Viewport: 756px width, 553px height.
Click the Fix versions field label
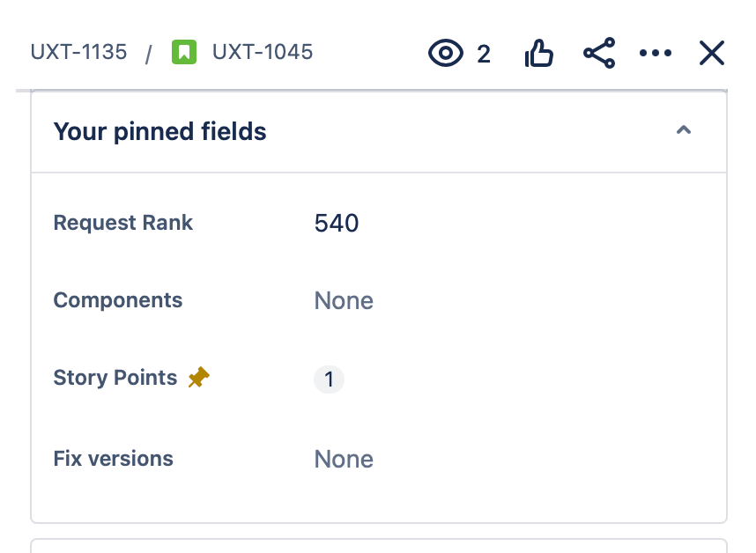(114, 459)
